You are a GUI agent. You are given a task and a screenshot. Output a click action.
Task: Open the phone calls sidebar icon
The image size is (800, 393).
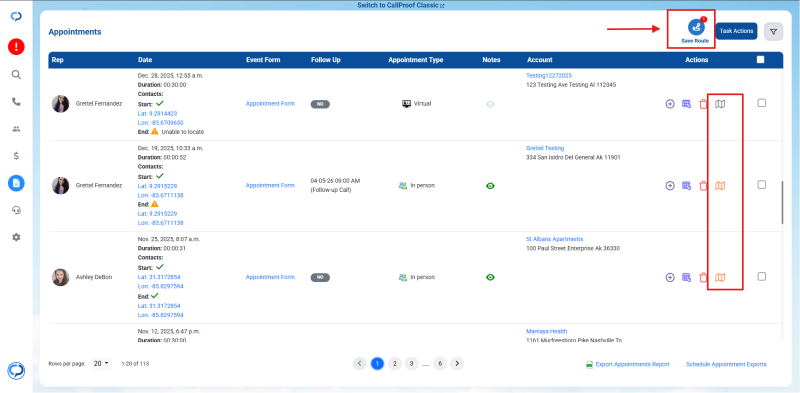[16, 102]
